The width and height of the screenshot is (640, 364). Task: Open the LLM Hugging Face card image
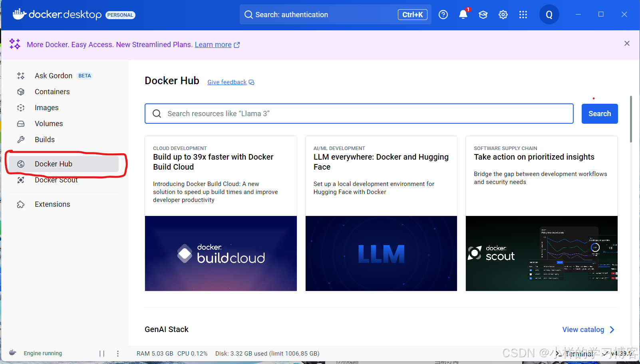coord(381,253)
